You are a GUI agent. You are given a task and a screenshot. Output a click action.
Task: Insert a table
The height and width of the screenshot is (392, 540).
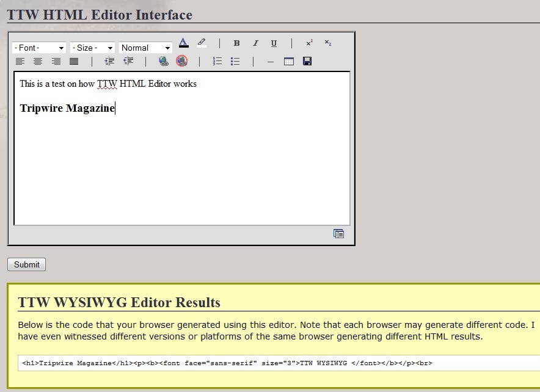[289, 62]
